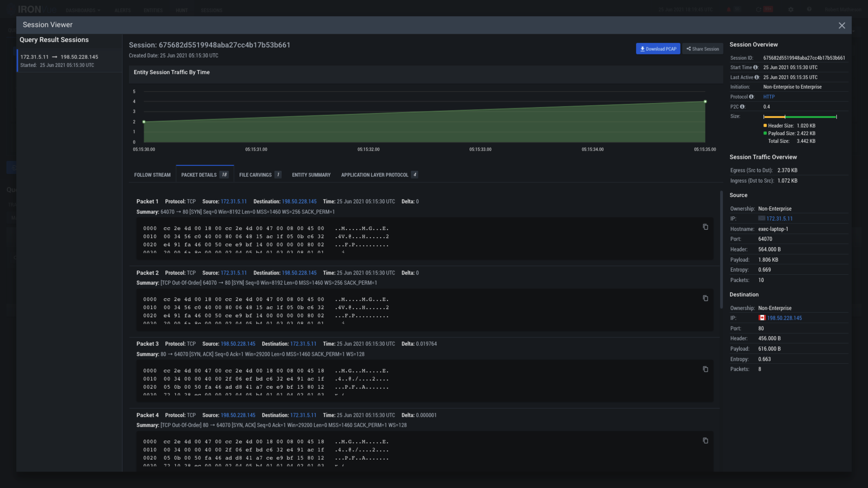Open the settings gear icon
The height and width of the screenshot is (488, 868).
pyautogui.click(x=791, y=9)
